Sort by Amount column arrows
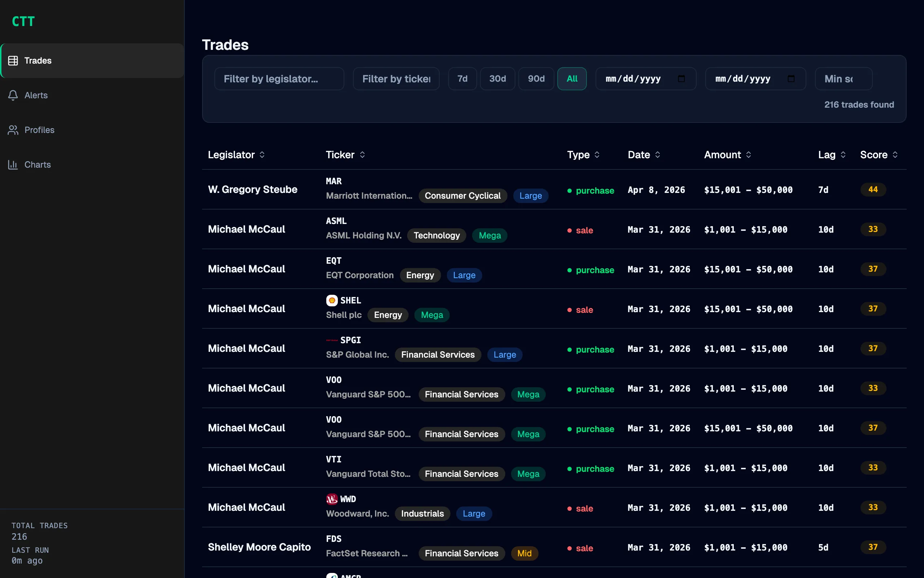924x578 pixels. pyautogui.click(x=748, y=155)
